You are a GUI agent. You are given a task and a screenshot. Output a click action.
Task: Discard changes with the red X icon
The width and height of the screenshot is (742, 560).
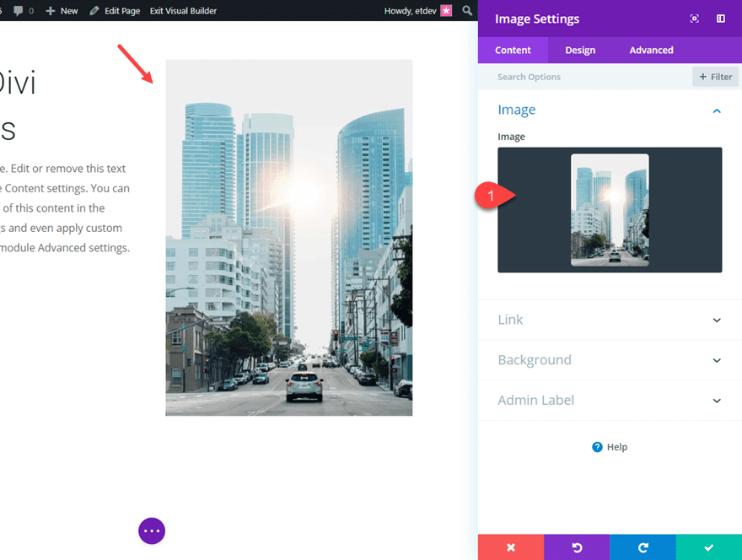click(511, 547)
